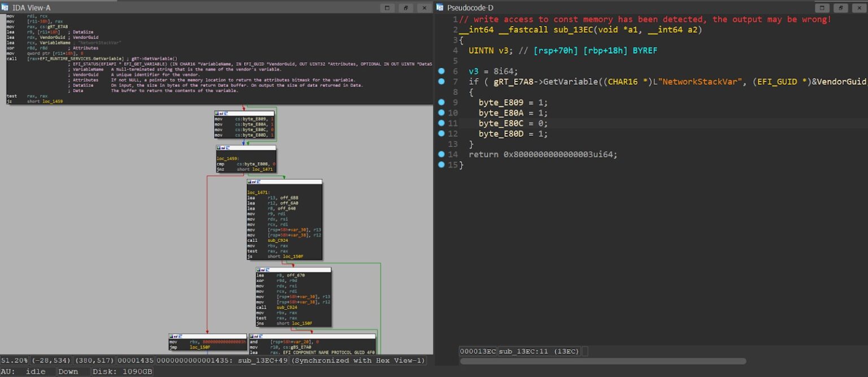This screenshot has height=377, width=868.
Task: Toggle breakpoint on return statement line 14
Action: tap(441, 154)
